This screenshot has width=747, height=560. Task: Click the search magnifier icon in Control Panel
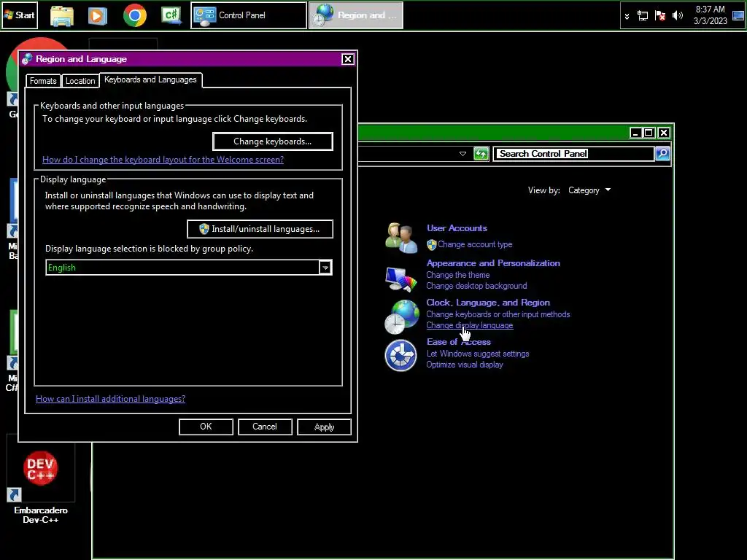662,154
